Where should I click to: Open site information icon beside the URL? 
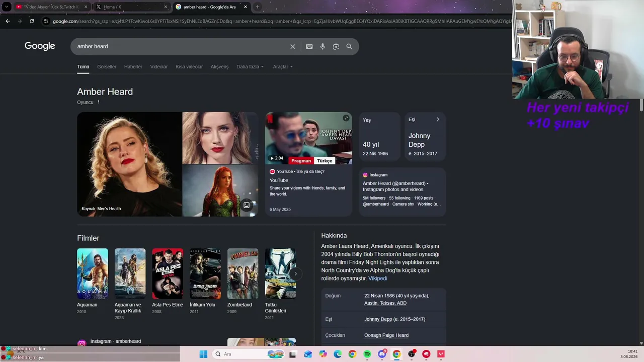46,21
